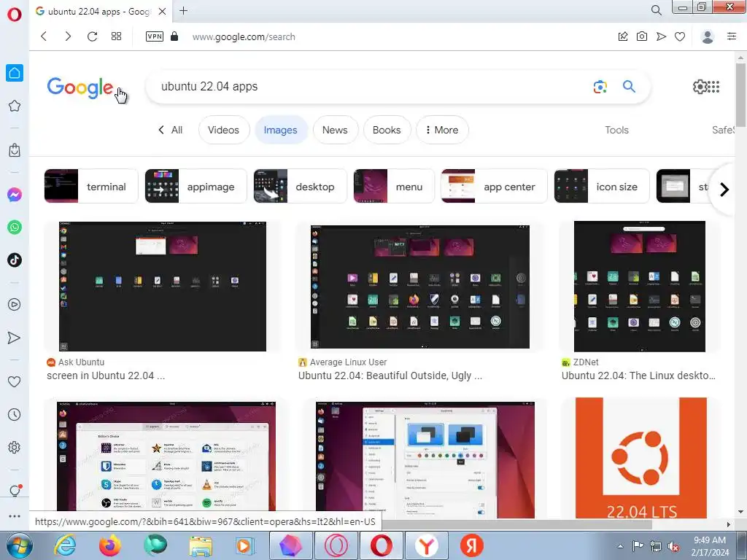Viewport: 747px width, 560px height.
Task: Open Messenger in the Opera sidebar
Action: point(15,194)
